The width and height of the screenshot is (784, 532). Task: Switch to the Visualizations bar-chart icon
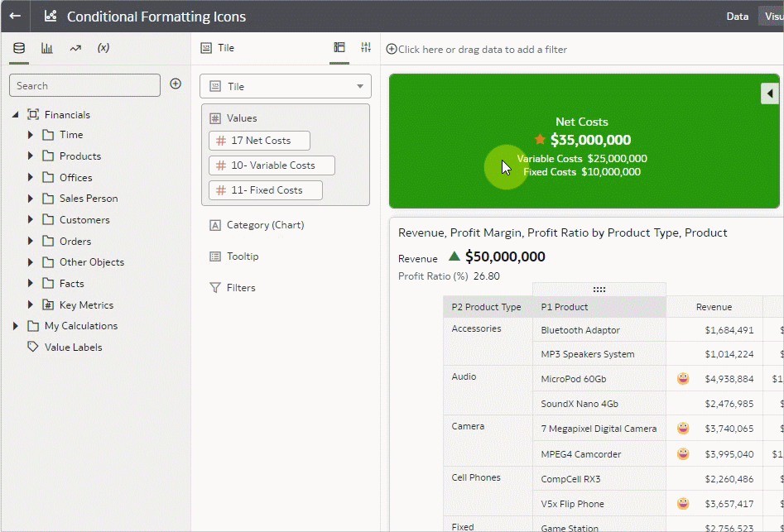pyautogui.click(x=47, y=48)
